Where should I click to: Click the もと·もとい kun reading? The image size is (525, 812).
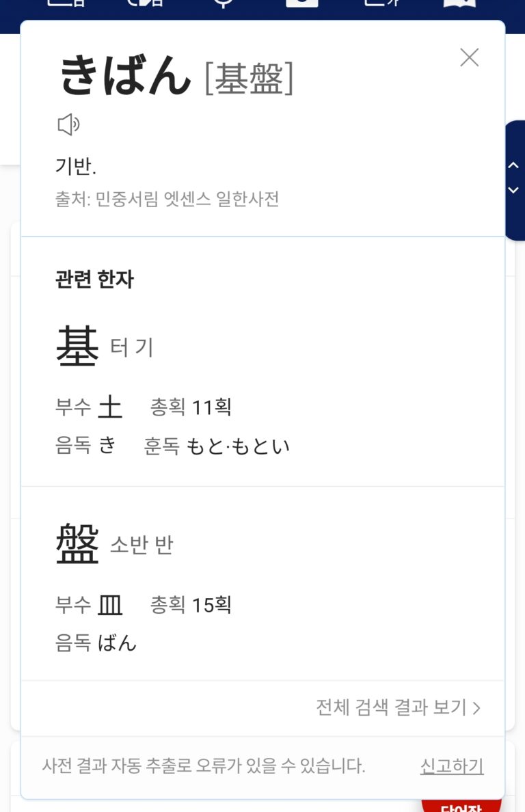(238, 446)
